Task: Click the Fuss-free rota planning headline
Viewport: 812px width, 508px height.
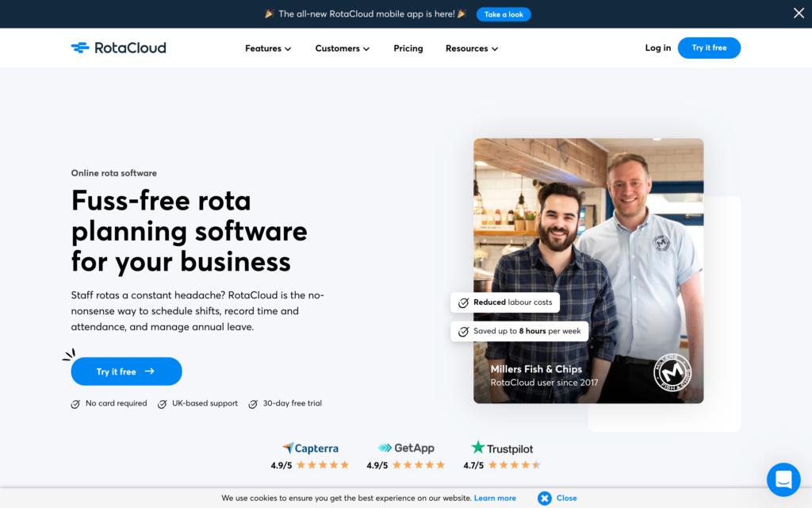Action: click(x=189, y=231)
